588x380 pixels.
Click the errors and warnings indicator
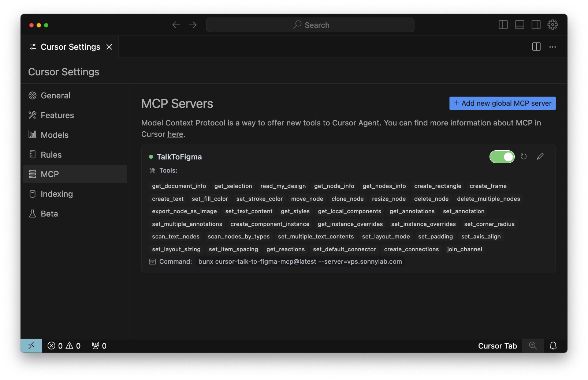click(x=64, y=345)
